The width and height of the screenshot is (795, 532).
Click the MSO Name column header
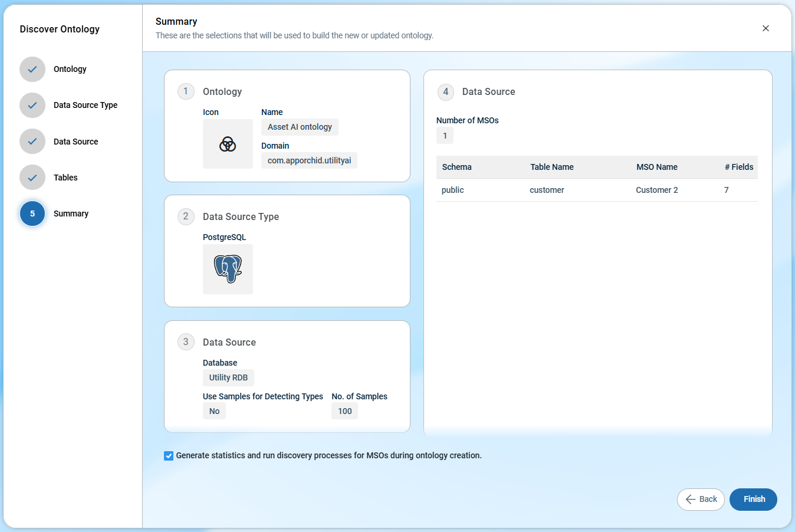(656, 167)
